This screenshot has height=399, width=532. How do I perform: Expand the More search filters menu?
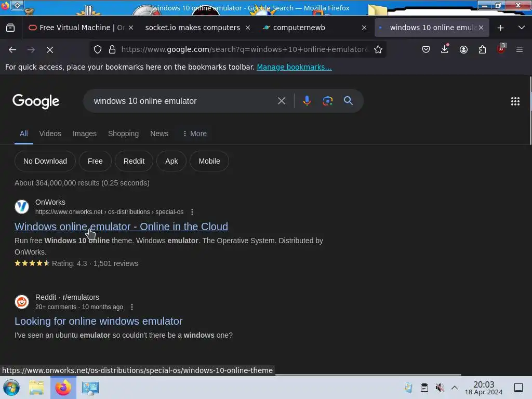tap(194, 134)
